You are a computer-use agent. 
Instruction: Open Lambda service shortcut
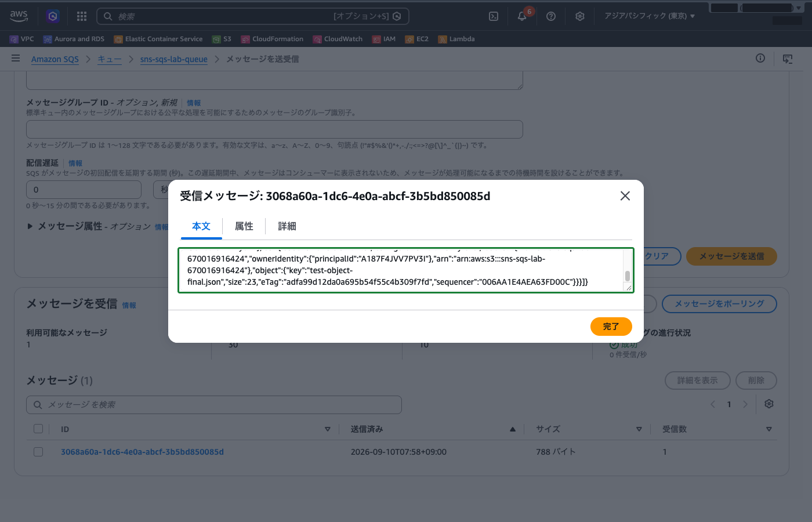pyautogui.click(x=456, y=39)
